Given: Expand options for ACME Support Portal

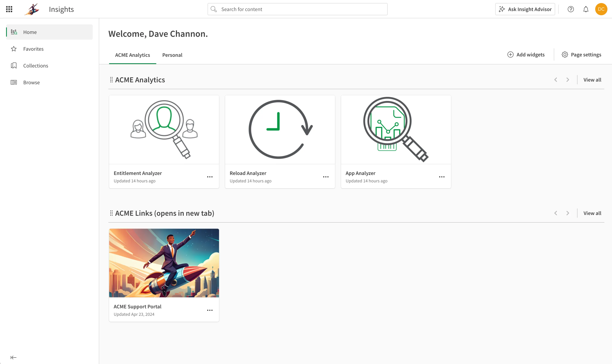Looking at the screenshot, I should point(210,310).
